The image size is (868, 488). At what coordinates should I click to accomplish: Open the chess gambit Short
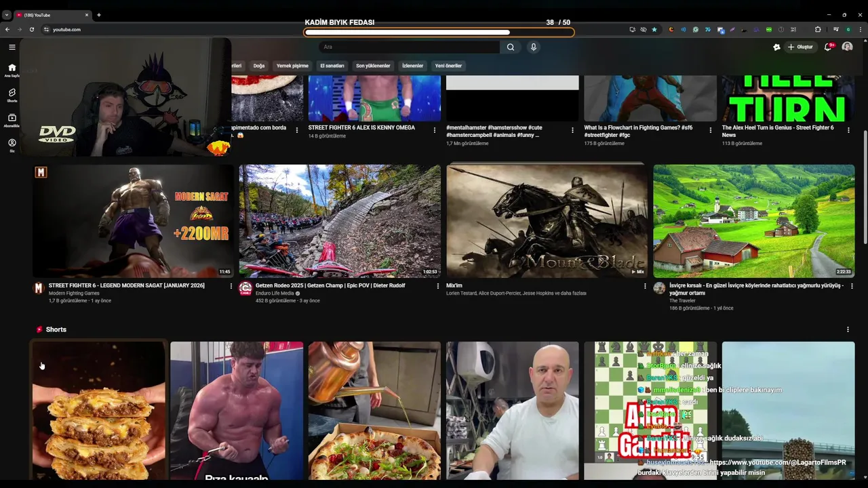tap(650, 411)
